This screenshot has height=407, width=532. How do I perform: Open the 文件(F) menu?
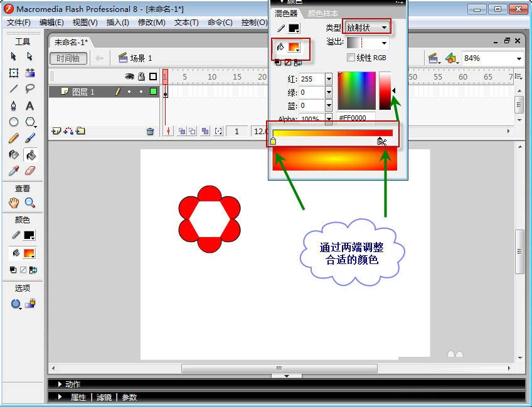click(19, 23)
